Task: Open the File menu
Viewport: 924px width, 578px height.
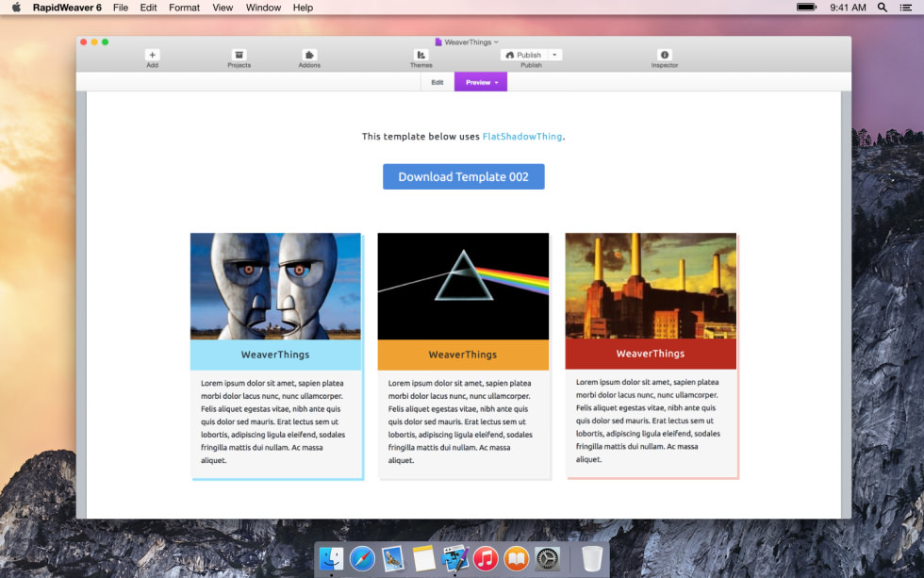Action: (x=121, y=8)
